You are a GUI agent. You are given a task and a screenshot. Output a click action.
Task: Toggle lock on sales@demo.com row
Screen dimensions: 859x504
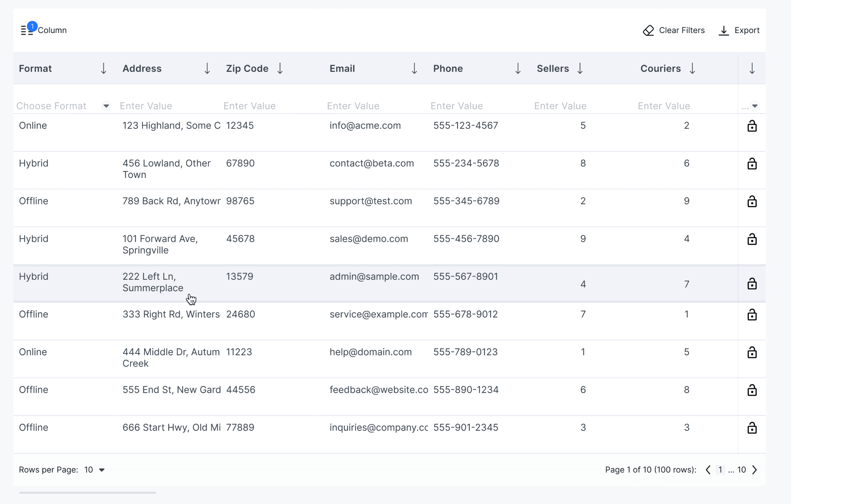[752, 239]
